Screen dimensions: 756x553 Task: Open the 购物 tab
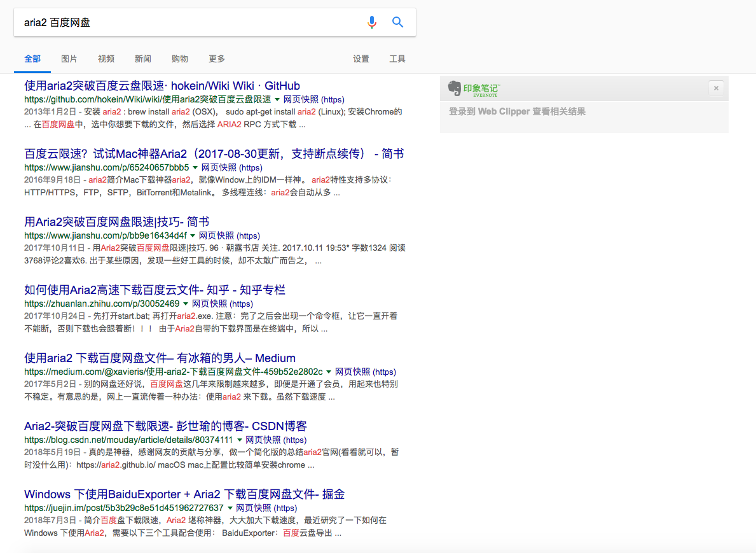[179, 59]
